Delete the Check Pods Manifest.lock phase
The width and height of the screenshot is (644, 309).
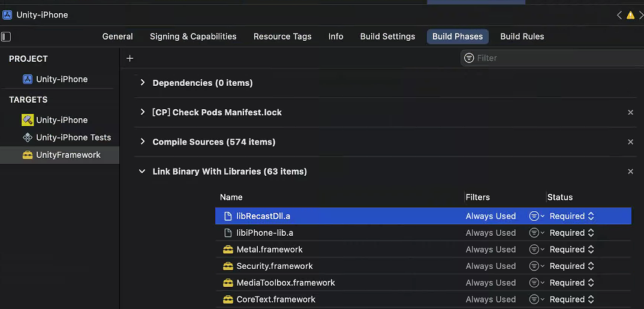[x=630, y=112]
